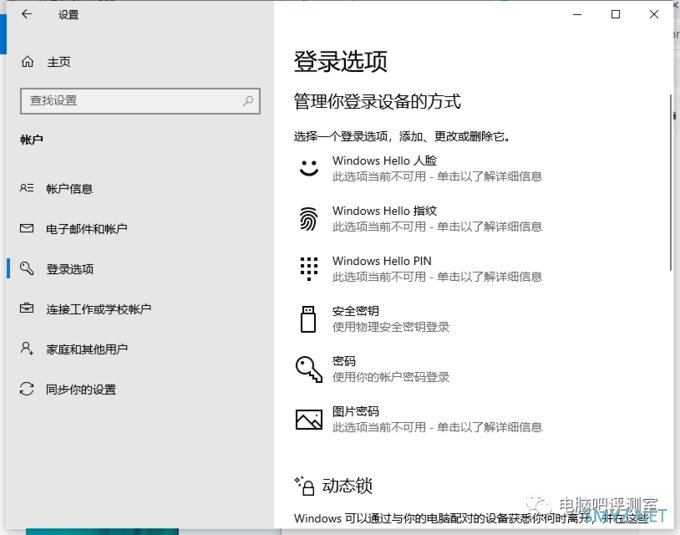Click the 登录选项 page heading
The image size is (680, 535).
coord(340,61)
